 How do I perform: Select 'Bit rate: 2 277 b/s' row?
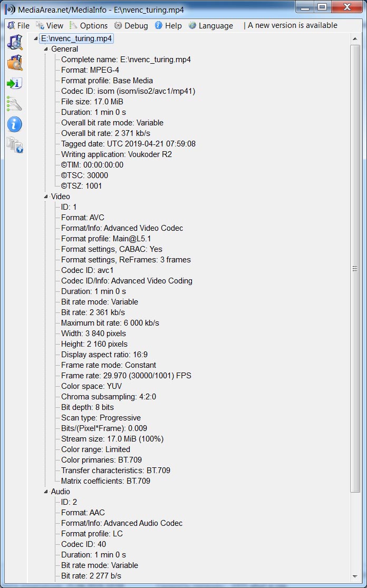(91, 576)
